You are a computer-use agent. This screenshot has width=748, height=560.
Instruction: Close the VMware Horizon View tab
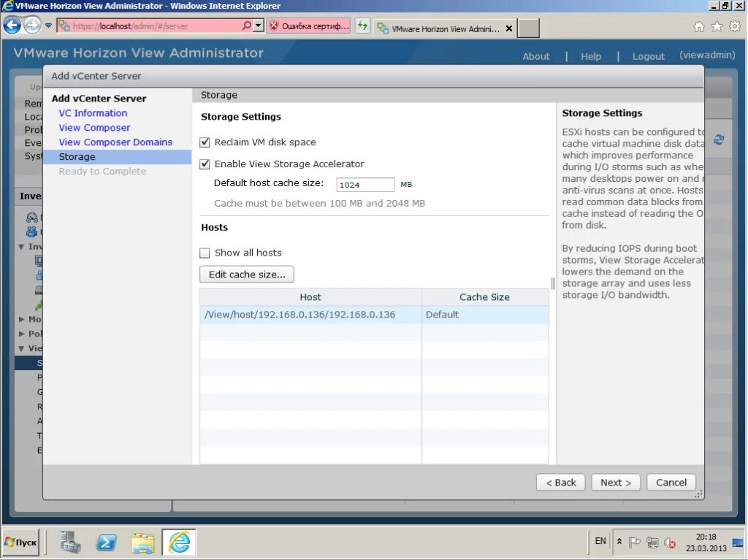pos(509,28)
